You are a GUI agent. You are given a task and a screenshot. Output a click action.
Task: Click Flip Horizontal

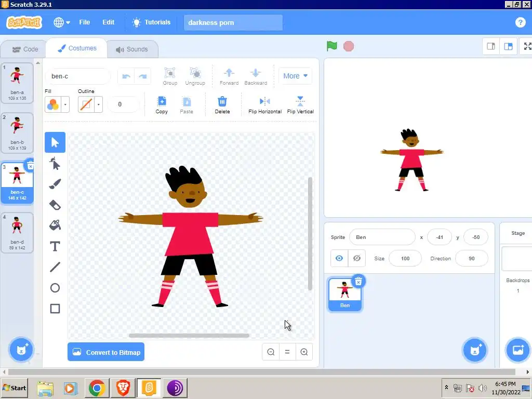265,105
